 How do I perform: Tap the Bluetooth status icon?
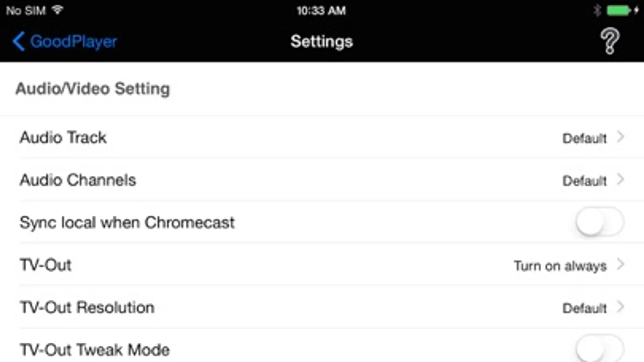pos(597,10)
